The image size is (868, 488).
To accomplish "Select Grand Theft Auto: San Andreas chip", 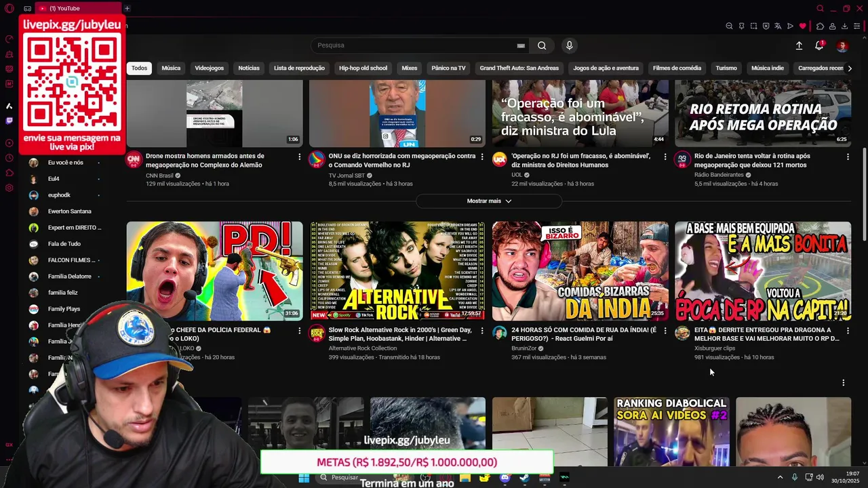I will [x=519, y=68].
